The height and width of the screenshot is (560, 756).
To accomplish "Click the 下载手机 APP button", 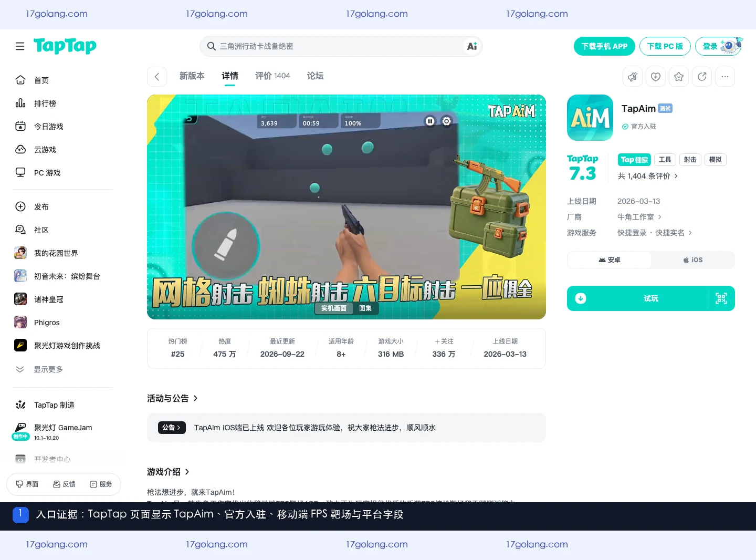I will (x=604, y=46).
